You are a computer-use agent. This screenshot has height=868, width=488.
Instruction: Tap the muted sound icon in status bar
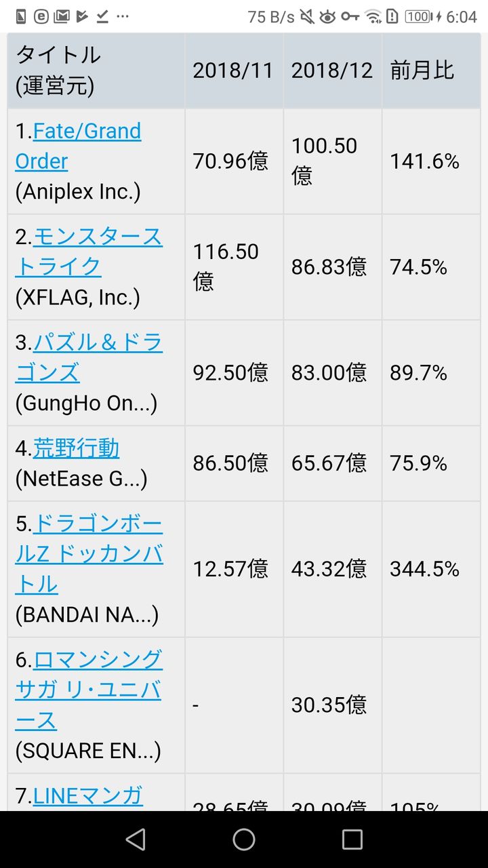[x=307, y=16]
